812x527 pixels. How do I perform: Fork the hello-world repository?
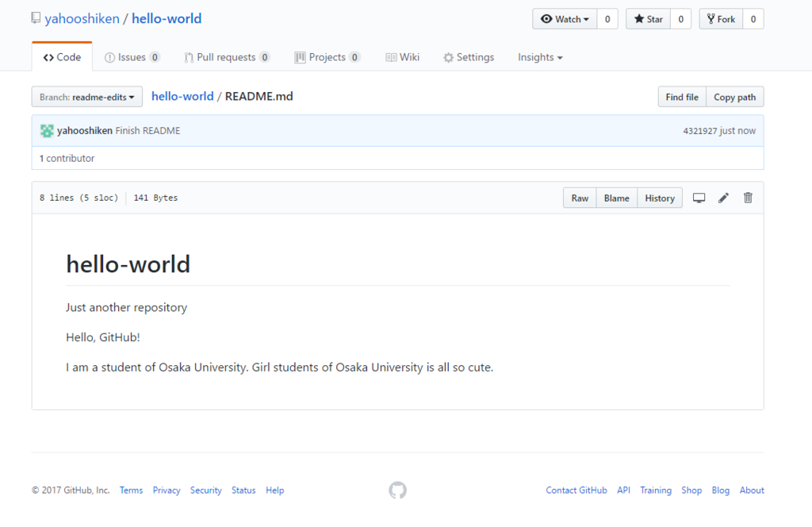(x=721, y=19)
